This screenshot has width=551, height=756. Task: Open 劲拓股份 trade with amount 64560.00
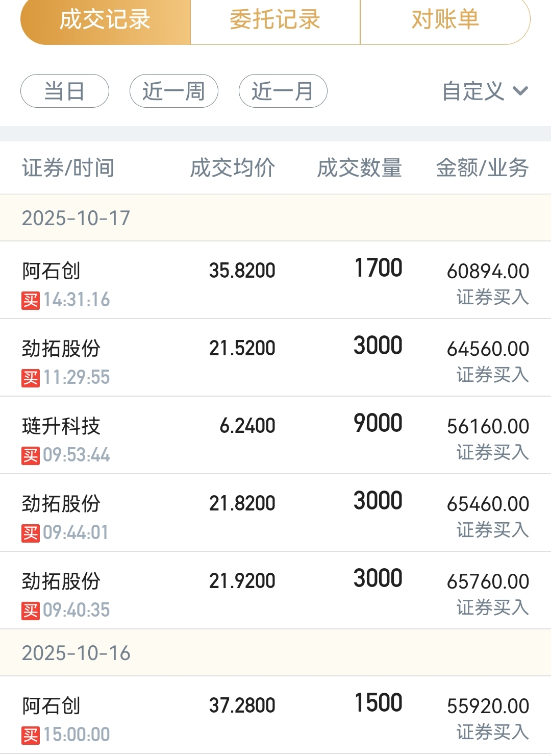pos(275,358)
